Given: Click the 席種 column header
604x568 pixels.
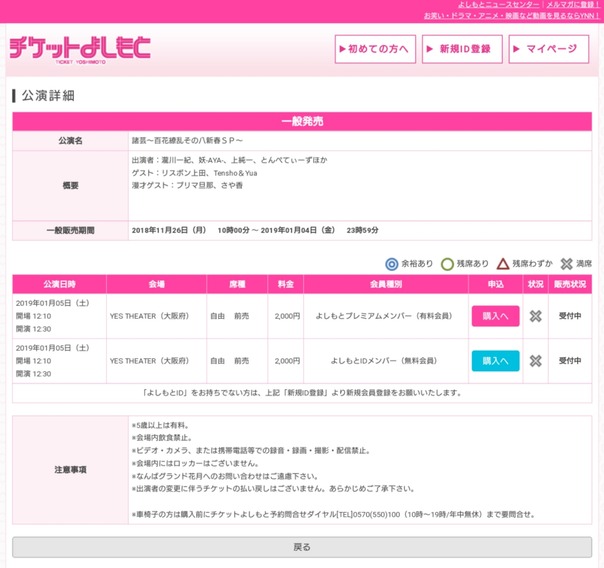Looking at the screenshot, I should tap(237, 284).
